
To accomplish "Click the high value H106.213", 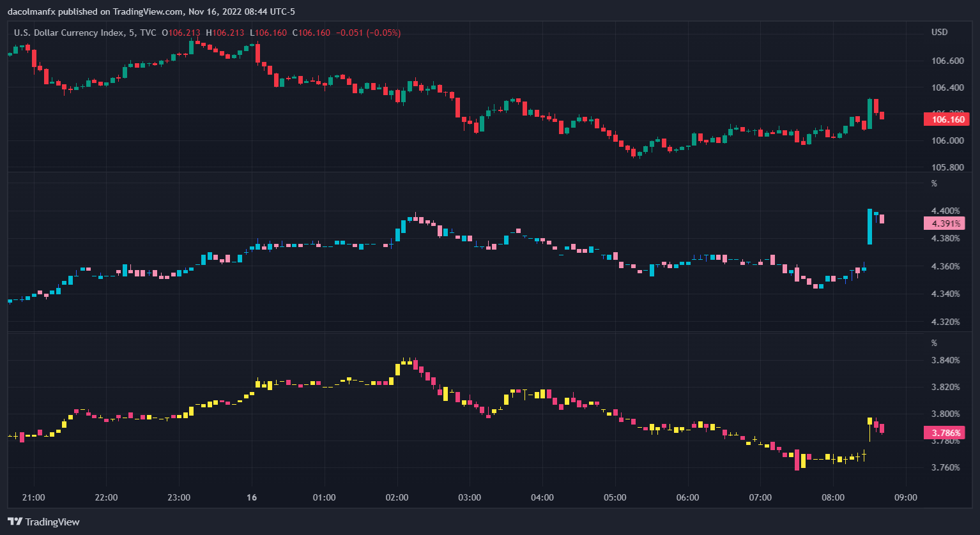I will coord(225,33).
